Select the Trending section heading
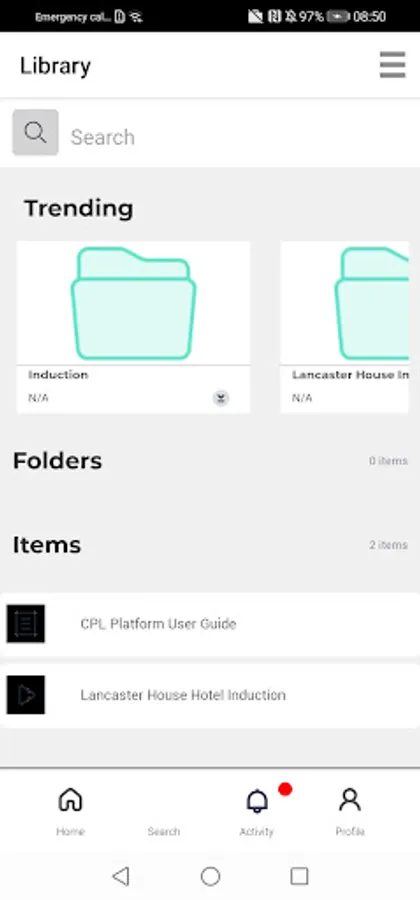The width and height of the screenshot is (420, 900). pos(79,208)
